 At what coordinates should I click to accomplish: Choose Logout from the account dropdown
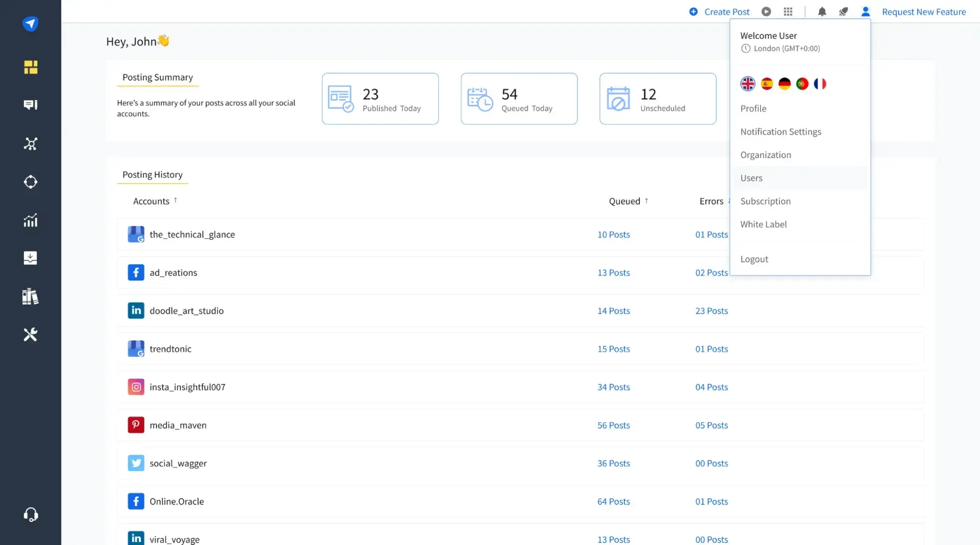(754, 259)
